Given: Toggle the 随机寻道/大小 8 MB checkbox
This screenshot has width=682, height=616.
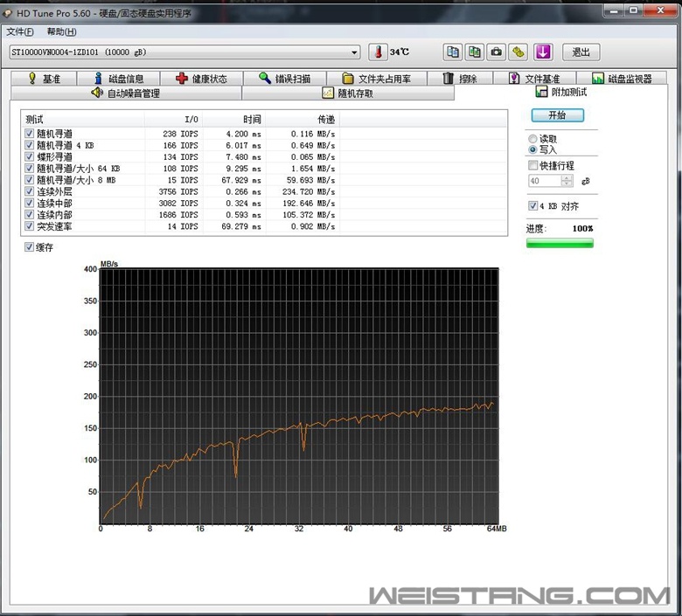Looking at the screenshot, I should (x=29, y=179).
